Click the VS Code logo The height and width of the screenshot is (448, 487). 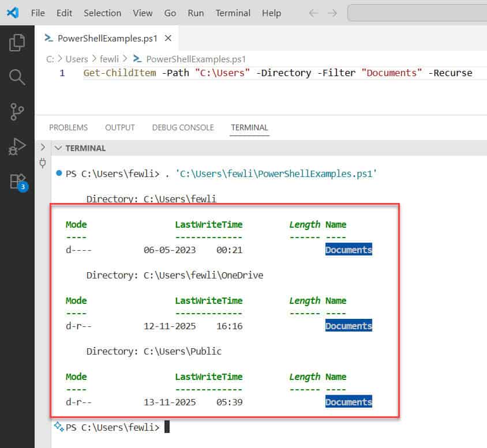coord(13,13)
